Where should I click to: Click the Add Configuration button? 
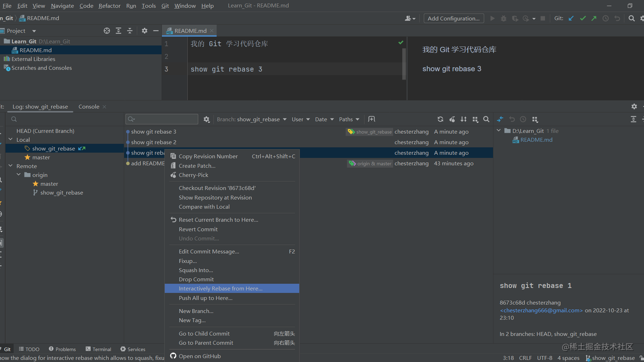tap(454, 18)
